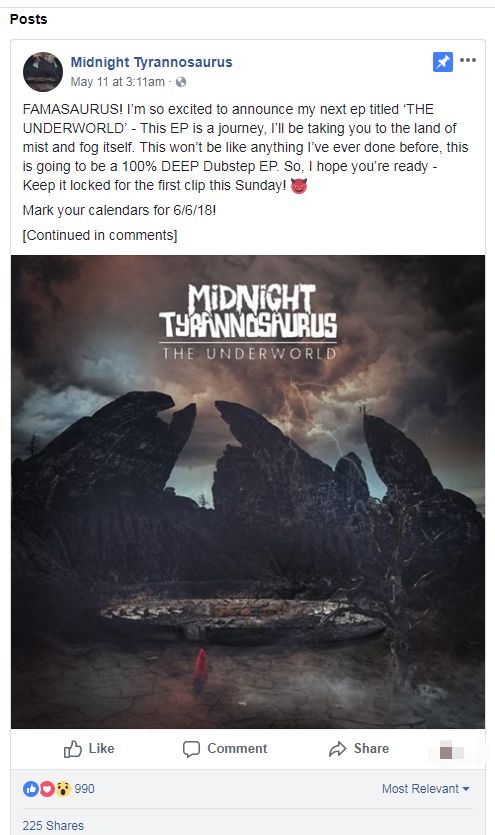Open the three-dot post options menu
495x835 pixels.
[x=468, y=60]
